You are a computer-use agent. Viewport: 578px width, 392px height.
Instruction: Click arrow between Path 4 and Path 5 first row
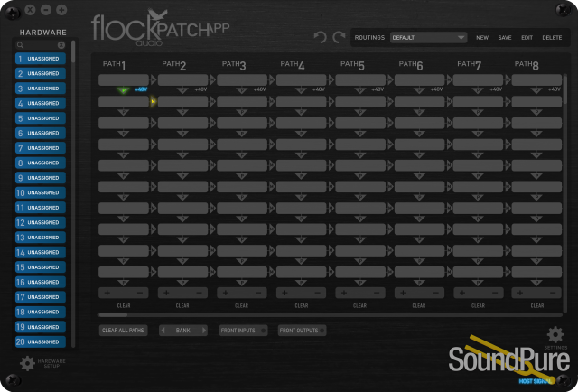[x=331, y=79]
